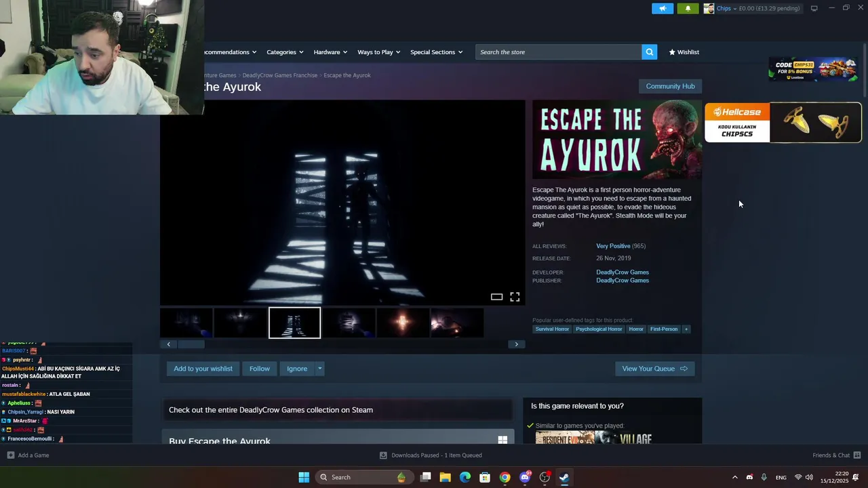This screenshot has width=868, height=488.
Task: Click the Psychological Horror tag
Action: point(599,329)
